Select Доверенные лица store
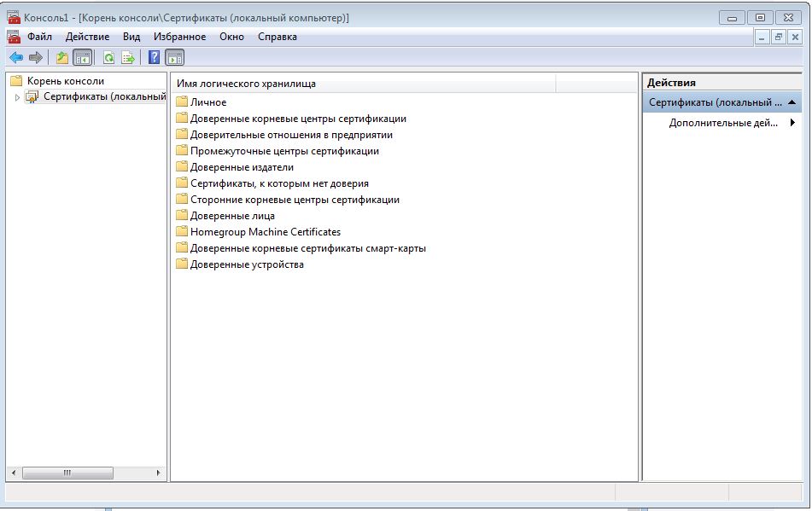812x511 pixels. tap(232, 216)
